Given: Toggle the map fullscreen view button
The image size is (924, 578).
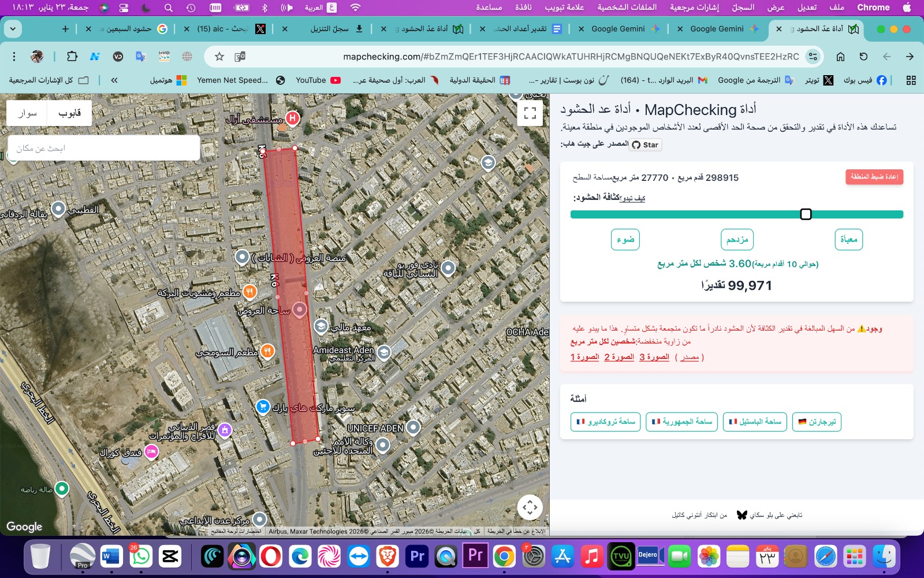Looking at the screenshot, I should tap(530, 113).
